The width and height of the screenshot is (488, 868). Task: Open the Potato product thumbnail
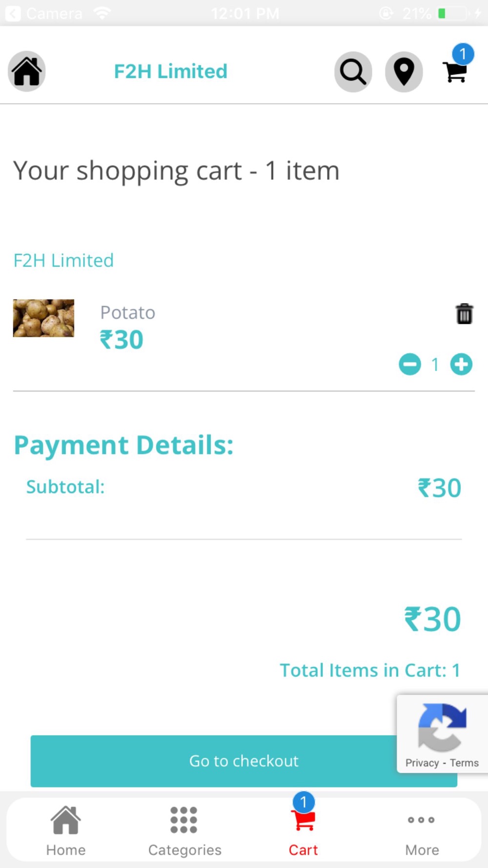43,318
